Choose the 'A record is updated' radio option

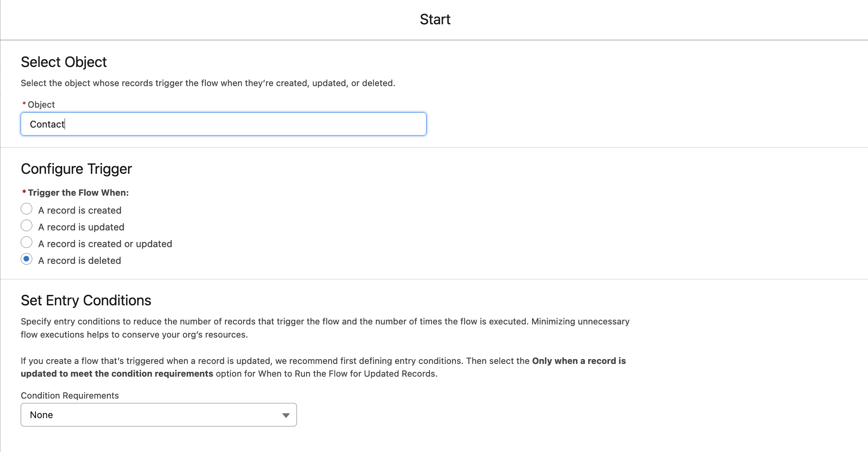tap(26, 226)
